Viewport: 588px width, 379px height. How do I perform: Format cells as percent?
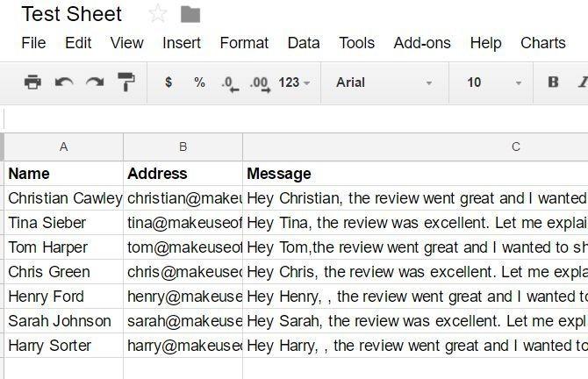199,82
